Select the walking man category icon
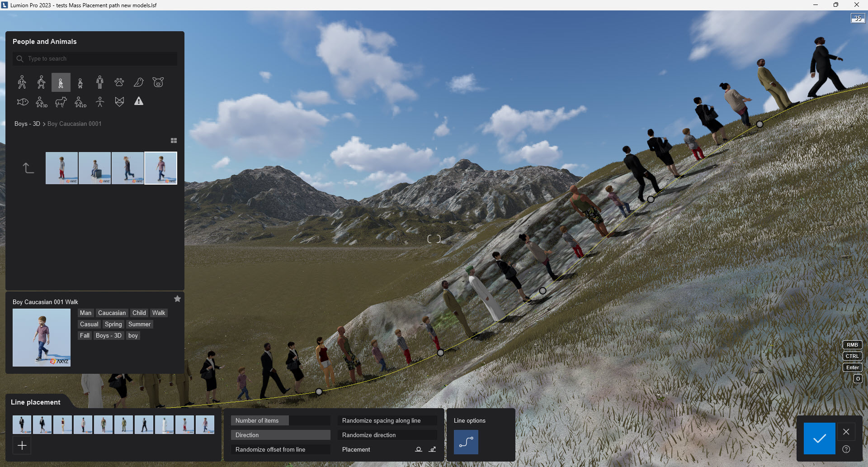Image resolution: width=868 pixels, height=467 pixels. [22, 82]
